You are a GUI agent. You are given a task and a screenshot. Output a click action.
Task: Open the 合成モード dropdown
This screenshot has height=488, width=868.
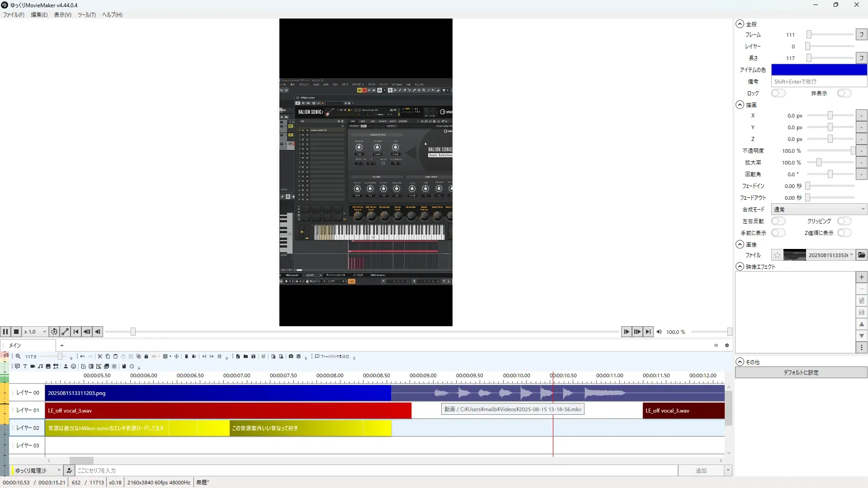(819, 209)
